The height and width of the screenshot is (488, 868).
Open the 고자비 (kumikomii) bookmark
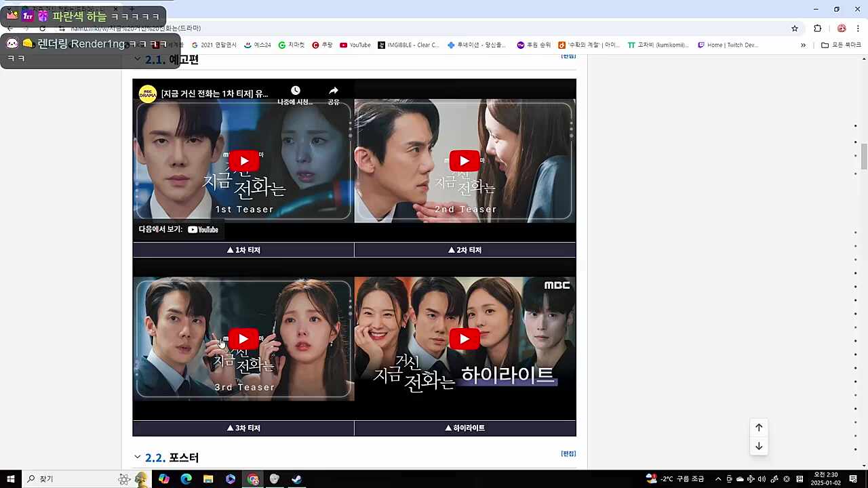point(659,45)
